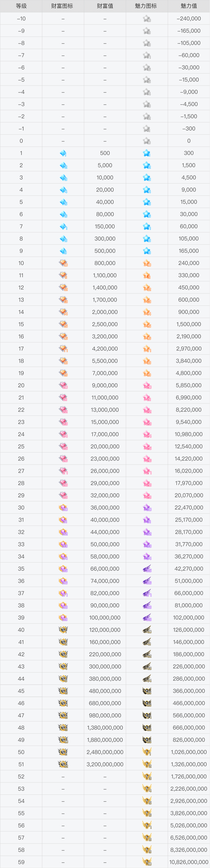This screenshot has width=210, height=868.
Task: Click the gray star charm icon for level 0
Action: [x=147, y=141]
